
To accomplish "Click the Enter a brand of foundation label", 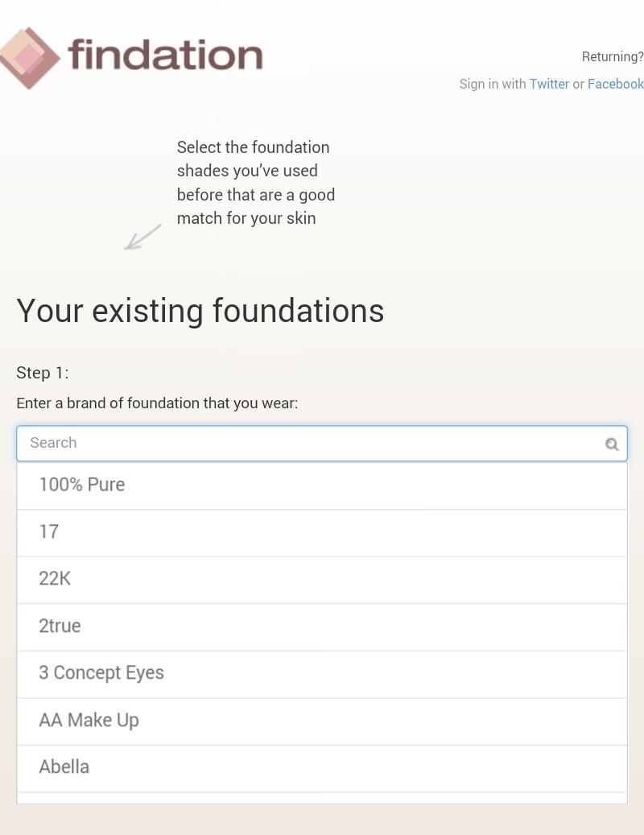I will [x=157, y=403].
